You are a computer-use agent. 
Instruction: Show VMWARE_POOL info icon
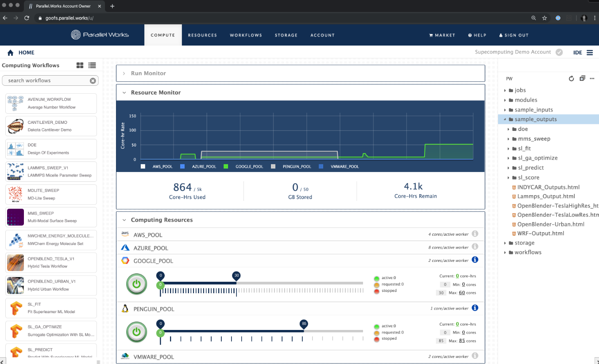click(x=475, y=356)
